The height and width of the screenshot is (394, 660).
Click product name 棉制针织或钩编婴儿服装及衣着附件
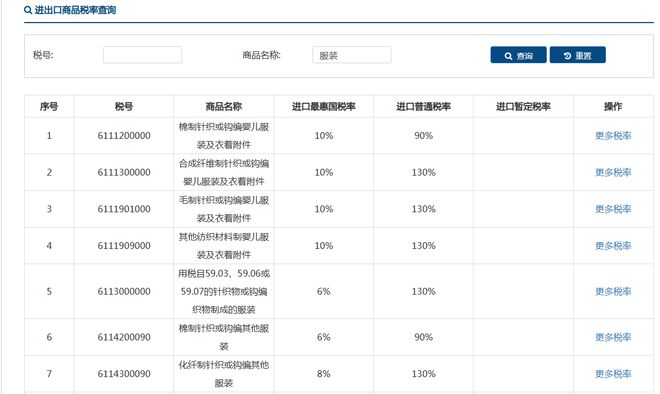pos(224,136)
